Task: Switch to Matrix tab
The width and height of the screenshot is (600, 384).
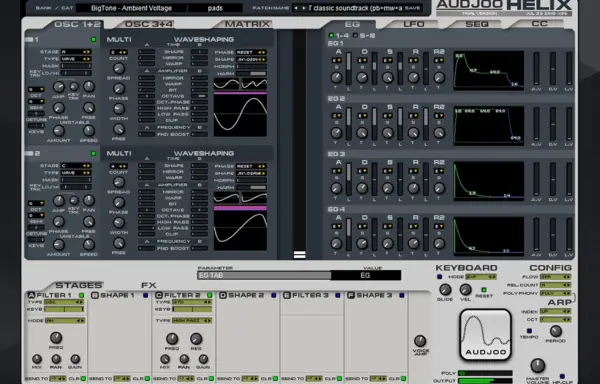Action: pos(247,24)
